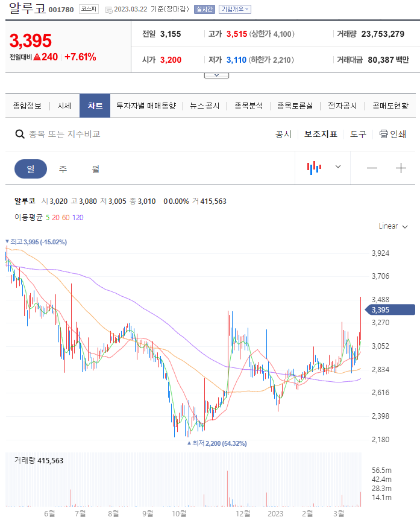Click the 거래량 23,753,279 value
420x523 pixels.
(x=383, y=34)
